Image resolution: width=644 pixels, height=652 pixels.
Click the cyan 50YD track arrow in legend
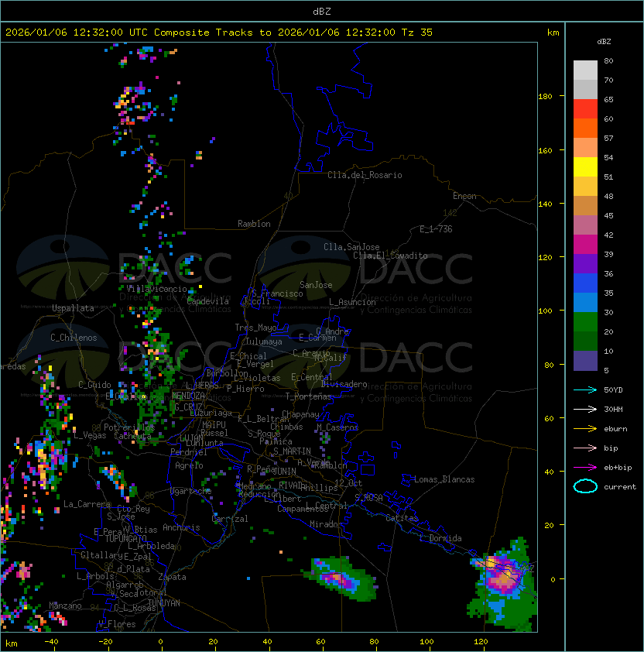(585, 390)
